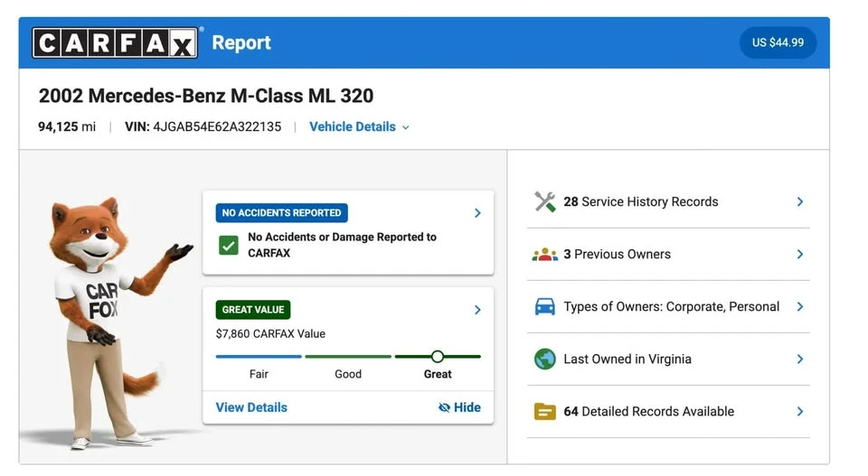Image resolution: width=868 pixels, height=476 pixels.
Task: Click the yellow detailed records folder icon
Action: click(544, 411)
